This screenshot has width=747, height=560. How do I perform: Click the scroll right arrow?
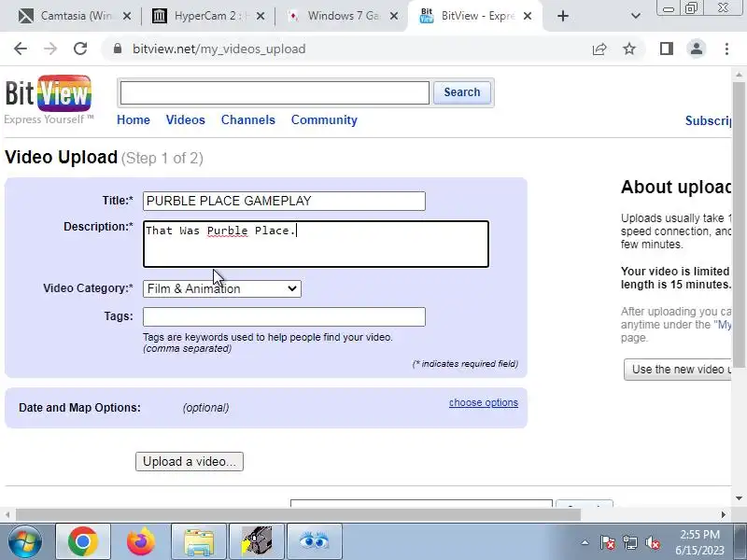(723, 515)
